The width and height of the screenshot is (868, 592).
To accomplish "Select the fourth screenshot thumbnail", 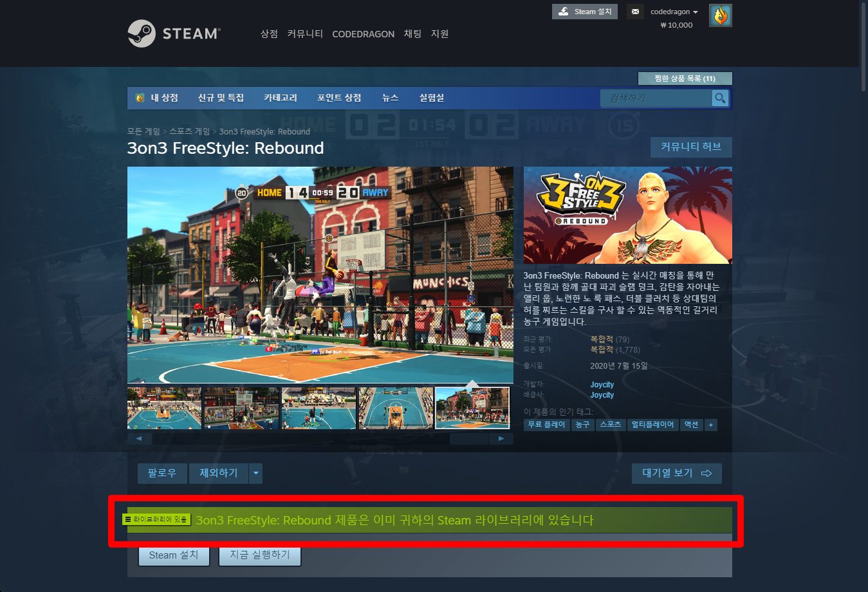I will pos(396,408).
